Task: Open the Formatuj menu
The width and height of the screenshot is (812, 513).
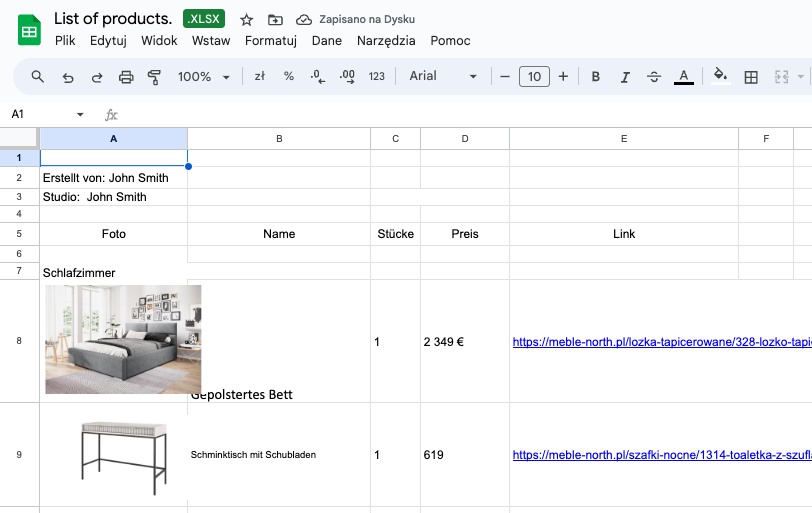Action: coord(271,41)
